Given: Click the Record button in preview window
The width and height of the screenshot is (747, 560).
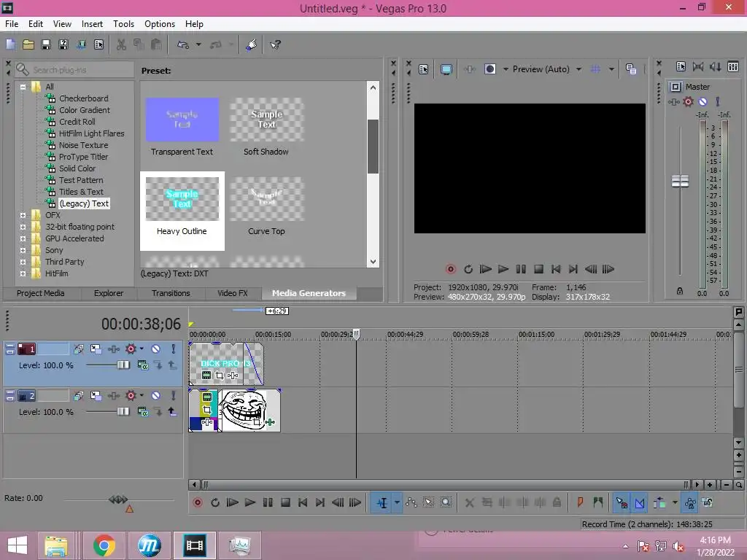Looking at the screenshot, I should (451, 269).
